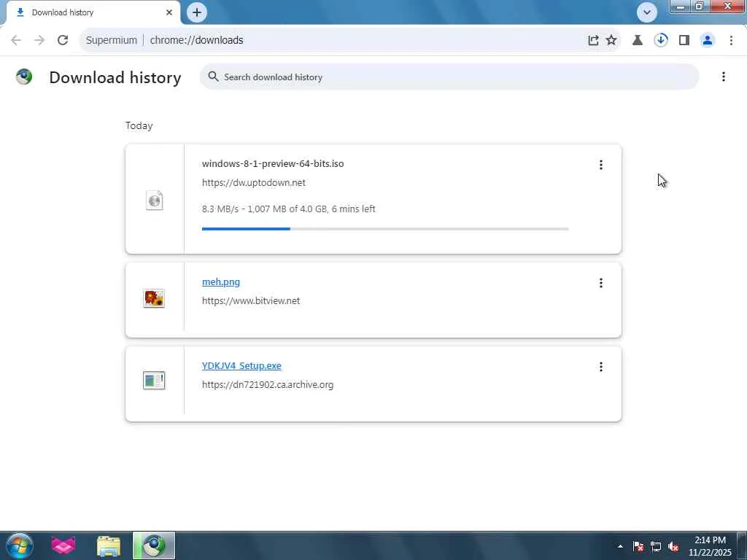Viewport: 747px width, 560px height.
Task: Open the downloads page more actions menu
Action: pyautogui.click(x=723, y=77)
